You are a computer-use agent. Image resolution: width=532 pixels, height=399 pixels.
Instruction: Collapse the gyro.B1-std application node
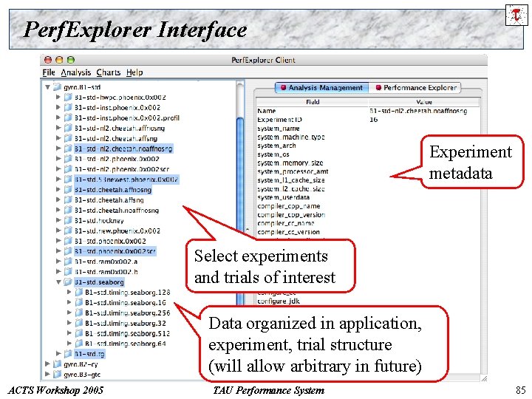(48, 87)
